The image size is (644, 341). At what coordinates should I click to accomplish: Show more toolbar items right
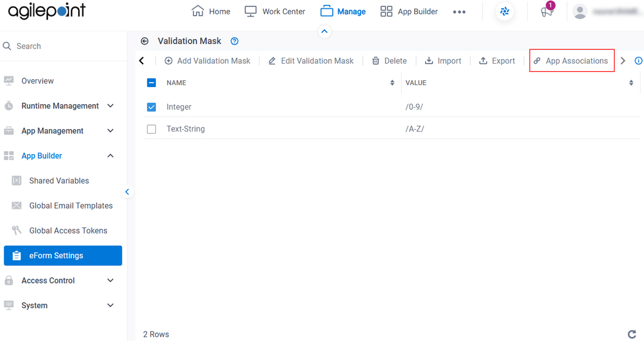tap(623, 61)
